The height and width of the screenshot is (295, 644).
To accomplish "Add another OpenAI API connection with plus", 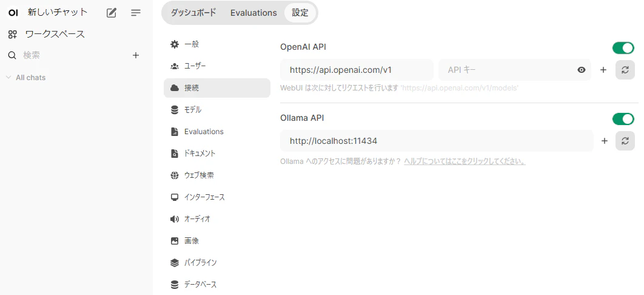I will click(603, 70).
